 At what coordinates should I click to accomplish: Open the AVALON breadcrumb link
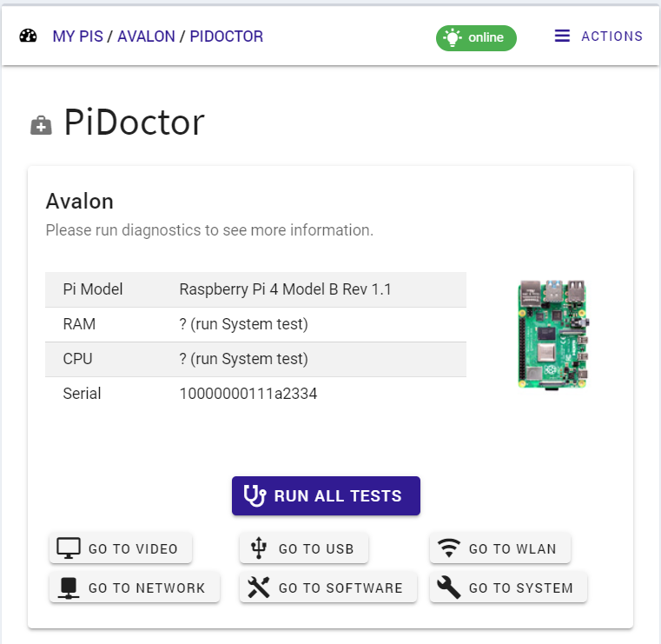point(146,37)
